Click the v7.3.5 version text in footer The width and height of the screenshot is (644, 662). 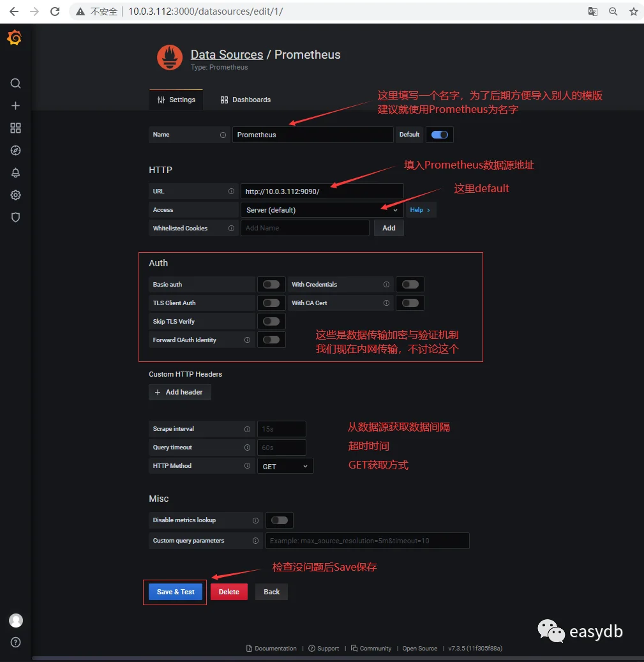(x=476, y=649)
